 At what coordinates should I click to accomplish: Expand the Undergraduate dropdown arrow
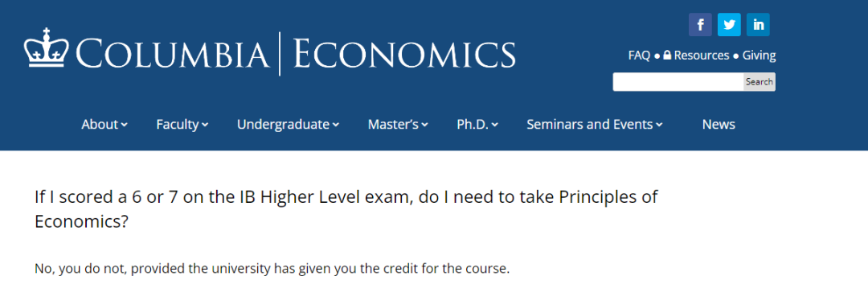coord(336,125)
